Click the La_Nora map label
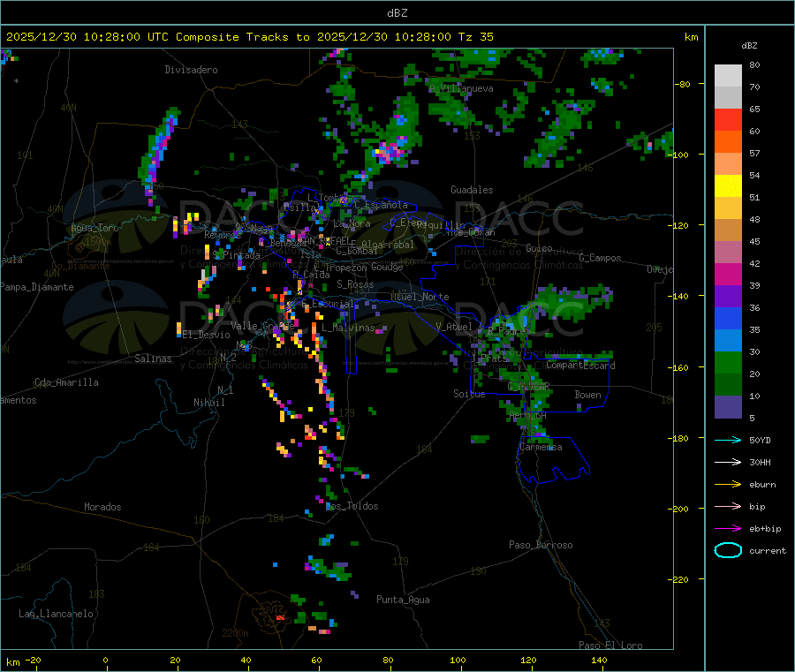795x672 pixels. pyautogui.click(x=352, y=223)
